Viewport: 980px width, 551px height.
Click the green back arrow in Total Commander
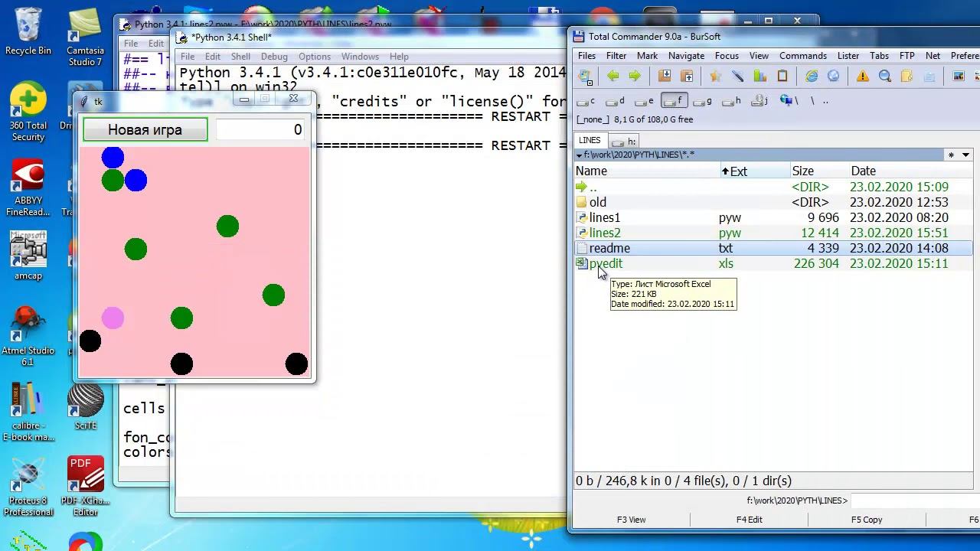(x=612, y=76)
